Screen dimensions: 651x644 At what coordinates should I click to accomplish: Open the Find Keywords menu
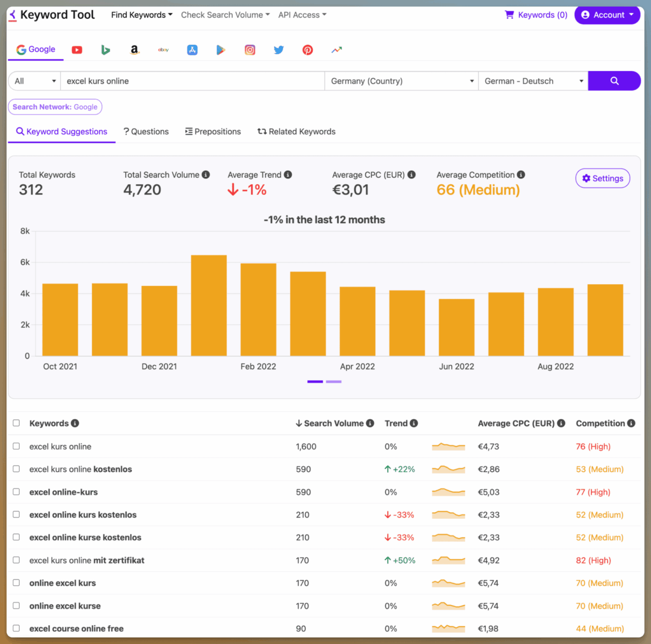coord(141,15)
